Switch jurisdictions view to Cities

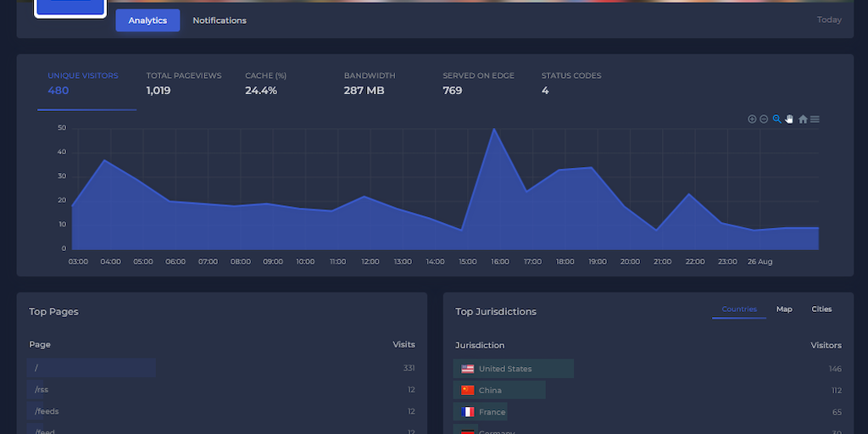pyautogui.click(x=821, y=309)
